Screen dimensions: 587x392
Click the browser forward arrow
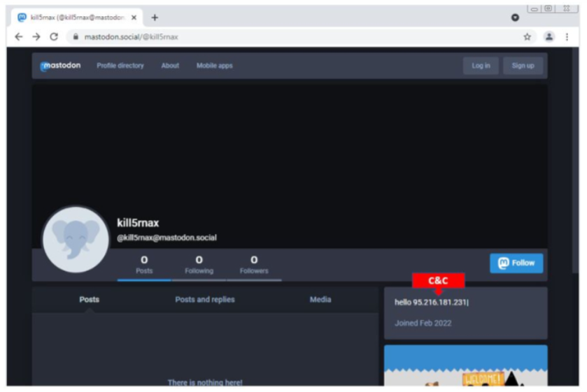(36, 37)
